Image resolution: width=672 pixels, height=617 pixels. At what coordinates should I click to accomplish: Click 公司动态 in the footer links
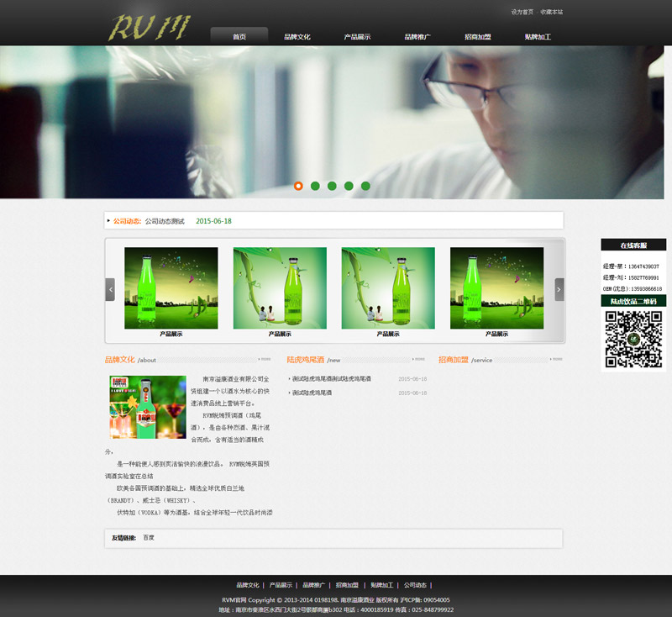click(415, 585)
